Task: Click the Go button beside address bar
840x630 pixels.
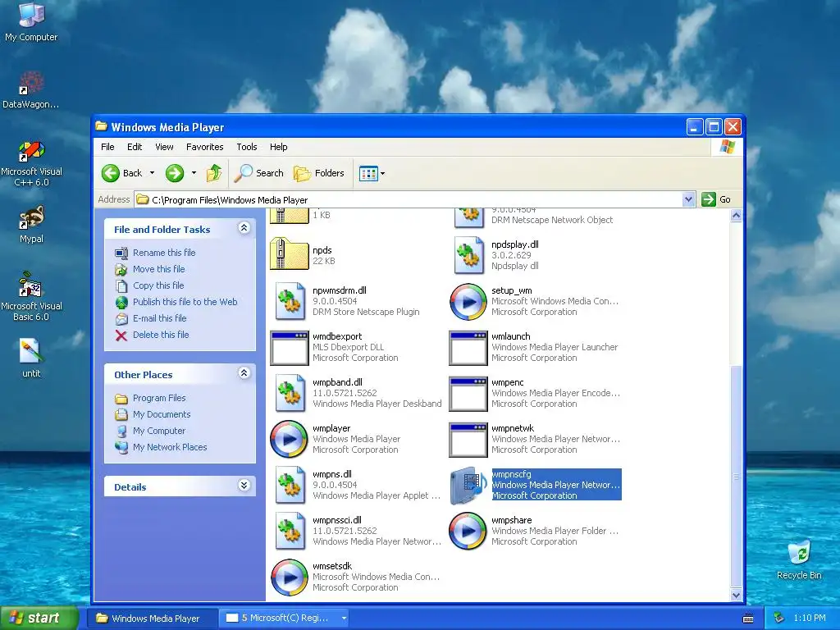Action: (x=716, y=199)
